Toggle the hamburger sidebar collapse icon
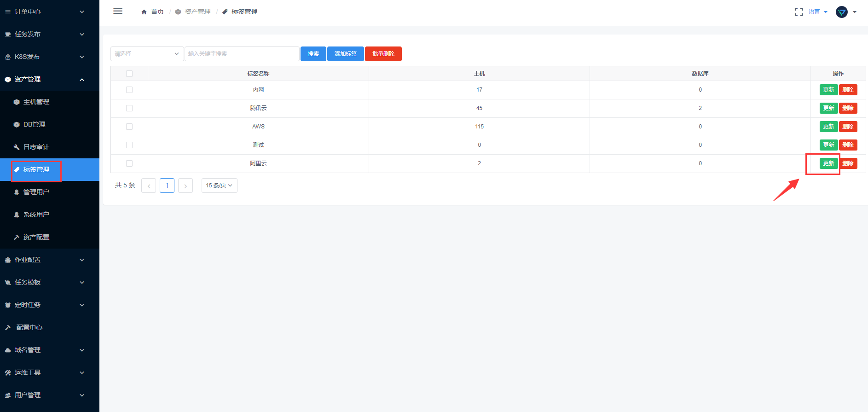The height and width of the screenshot is (412, 868). tap(118, 11)
